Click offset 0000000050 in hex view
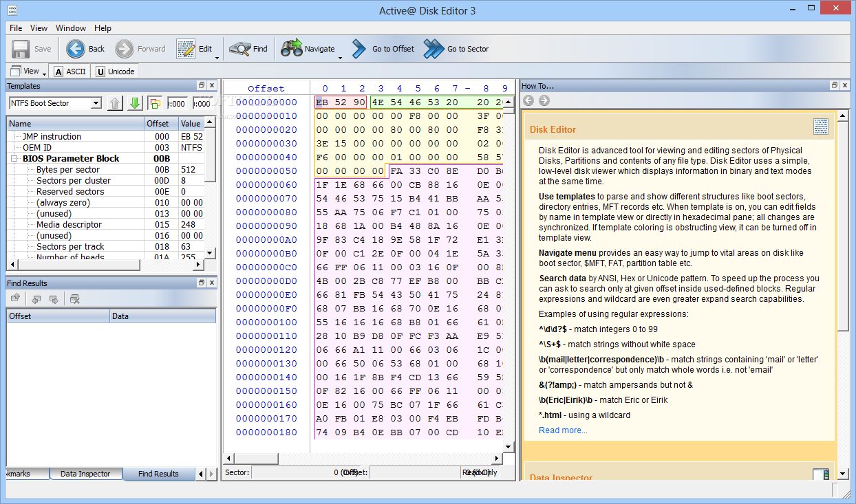The image size is (856, 504). tap(267, 171)
